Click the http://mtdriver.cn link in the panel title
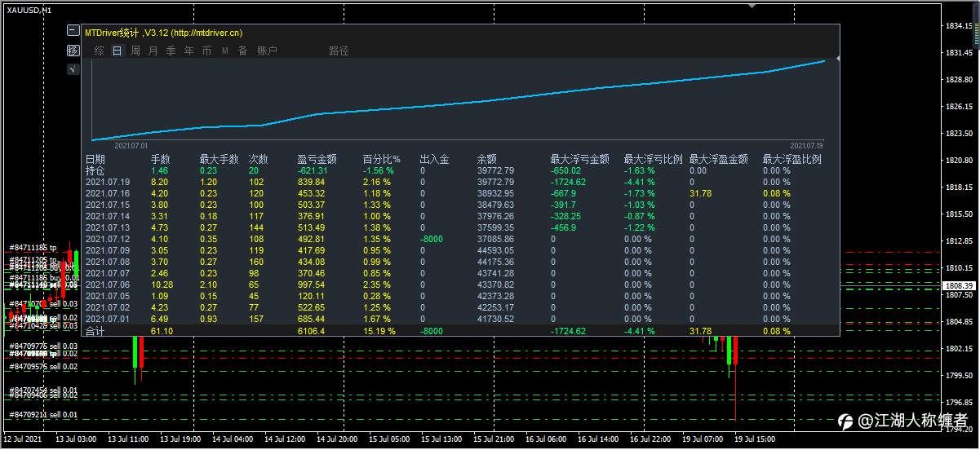Viewport: 980px width, 450px height. pyautogui.click(x=207, y=33)
